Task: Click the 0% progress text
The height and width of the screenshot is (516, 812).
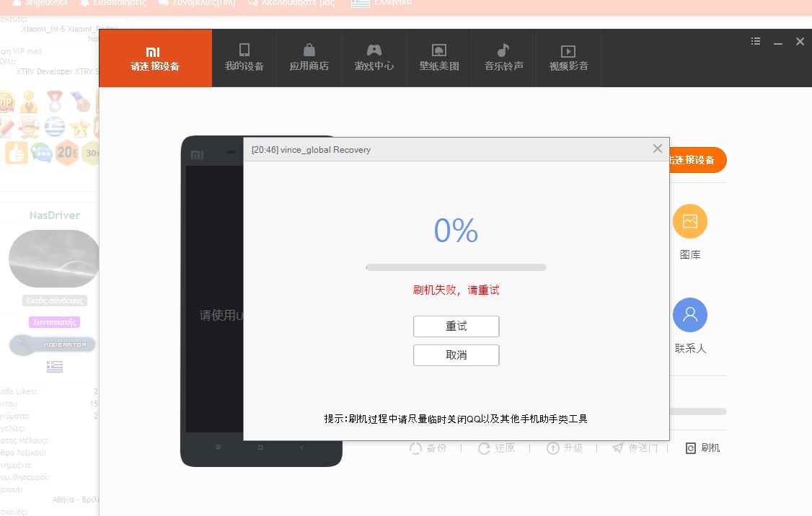Action: [x=456, y=231]
